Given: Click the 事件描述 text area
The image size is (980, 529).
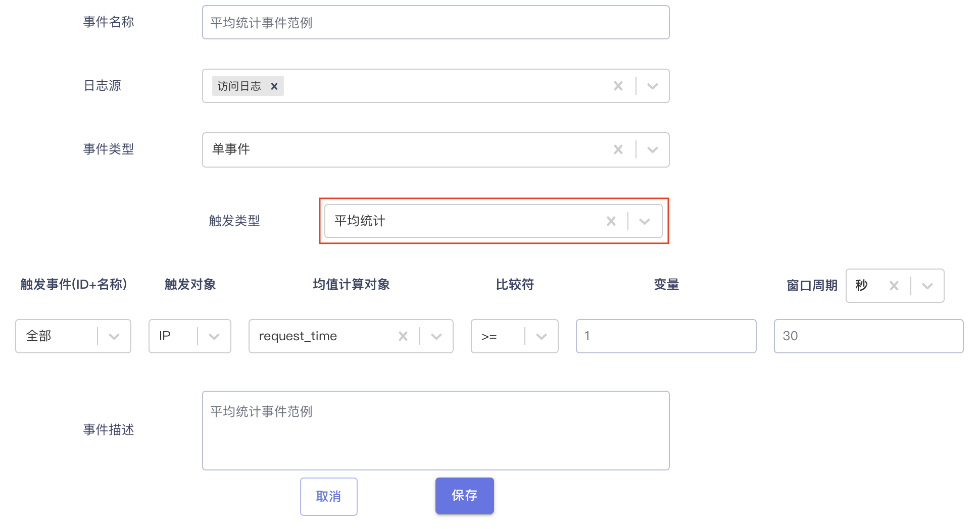Looking at the screenshot, I should coord(436,431).
